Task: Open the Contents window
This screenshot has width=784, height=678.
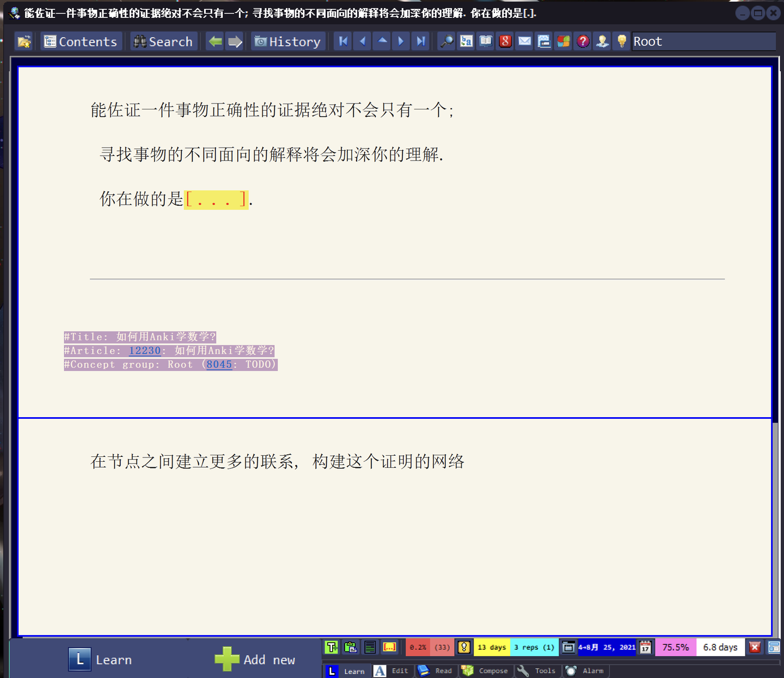Action: [81, 41]
